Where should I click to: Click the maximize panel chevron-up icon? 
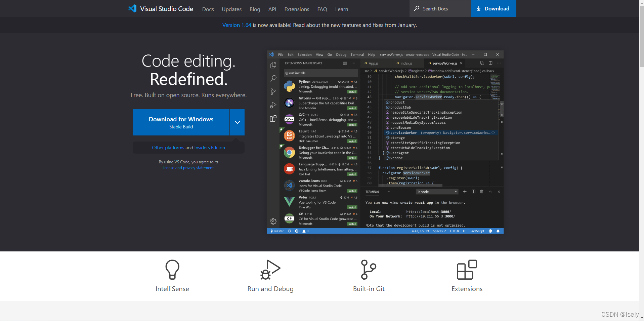[x=490, y=192]
